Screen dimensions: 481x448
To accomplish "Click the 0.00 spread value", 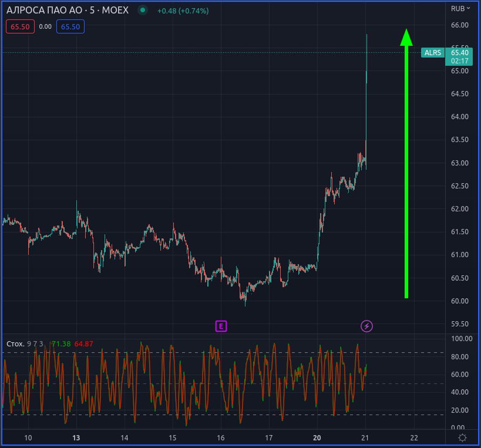I will [x=45, y=26].
